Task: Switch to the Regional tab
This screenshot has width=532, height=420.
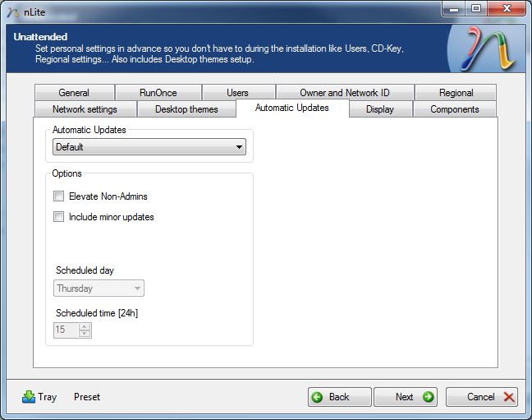Action: coord(456,93)
